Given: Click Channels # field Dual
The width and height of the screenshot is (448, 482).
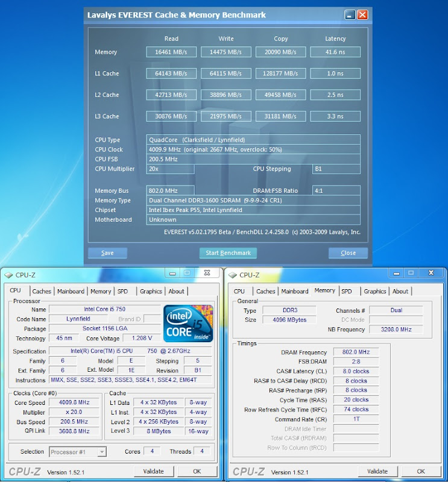Looking at the screenshot, I should point(396,310).
